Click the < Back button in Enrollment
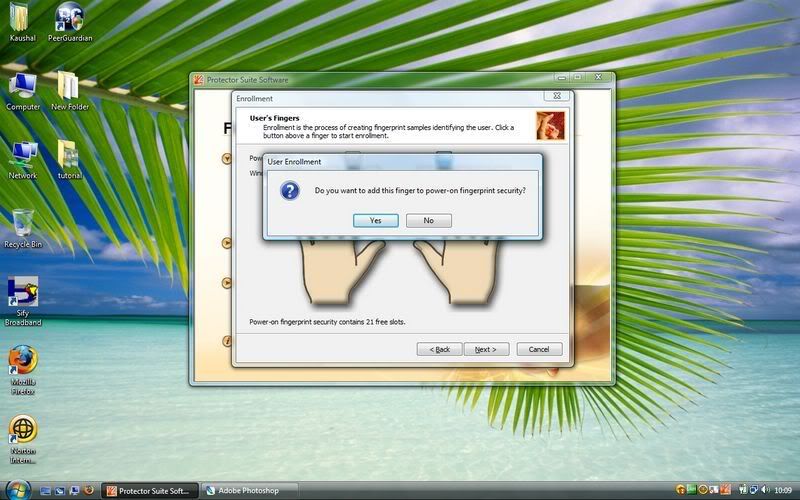 439,349
